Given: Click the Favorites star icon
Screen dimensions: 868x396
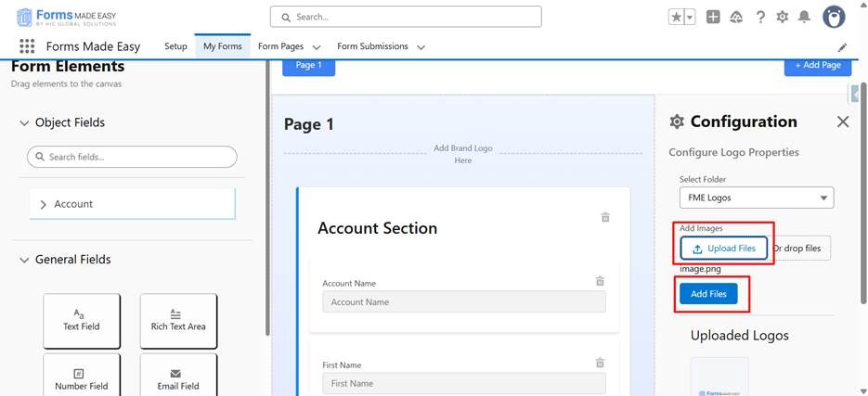Looking at the screenshot, I should [676, 17].
